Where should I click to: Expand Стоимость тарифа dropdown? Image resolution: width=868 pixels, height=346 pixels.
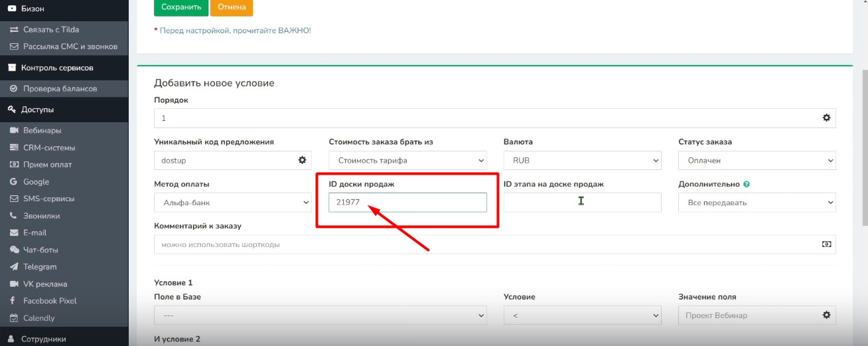[407, 160]
